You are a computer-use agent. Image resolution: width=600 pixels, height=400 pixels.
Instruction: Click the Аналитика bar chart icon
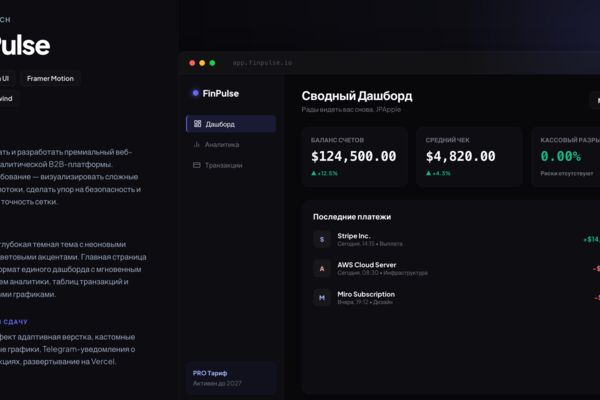pyautogui.click(x=197, y=144)
